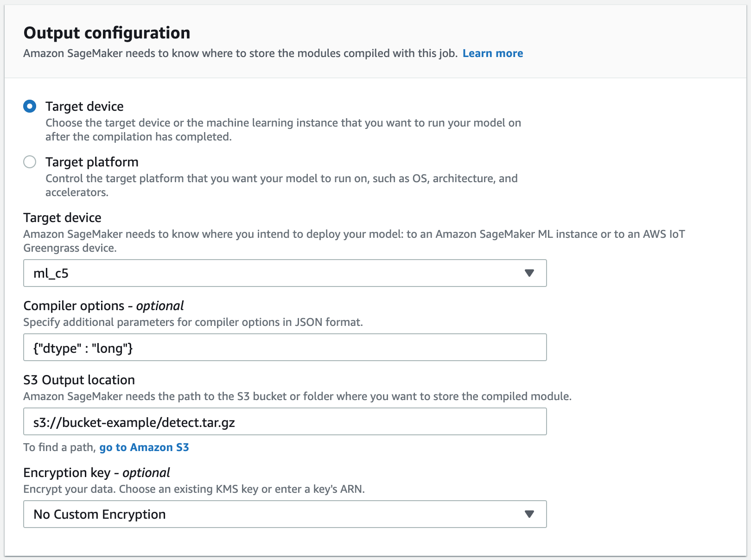Click the Compiler options - optional label
751x560 pixels.
pos(103,305)
